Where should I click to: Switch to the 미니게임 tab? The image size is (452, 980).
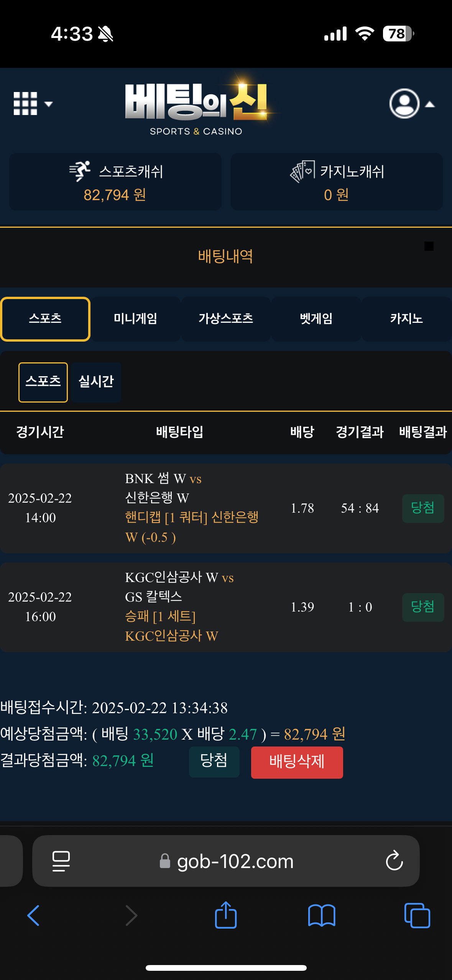click(x=135, y=319)
